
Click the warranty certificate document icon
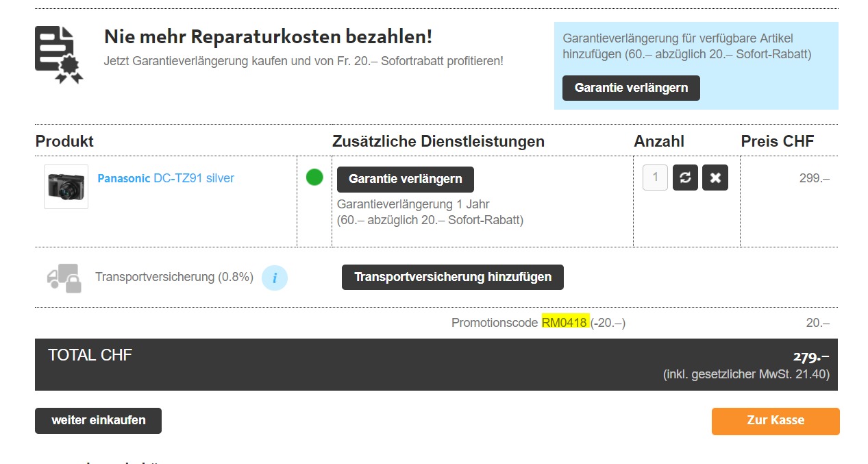pos(59,55)
